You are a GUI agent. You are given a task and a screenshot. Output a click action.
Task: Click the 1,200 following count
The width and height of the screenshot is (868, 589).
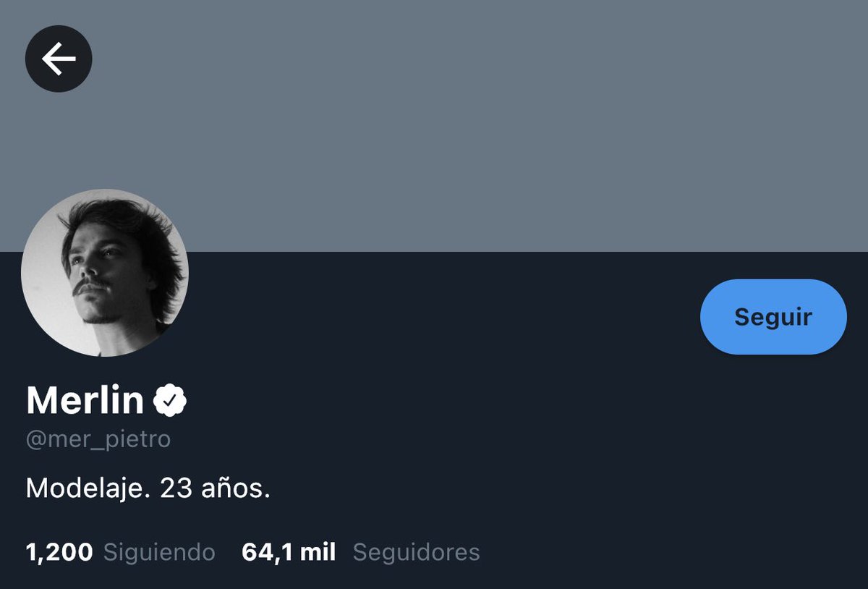pos(59,553)
